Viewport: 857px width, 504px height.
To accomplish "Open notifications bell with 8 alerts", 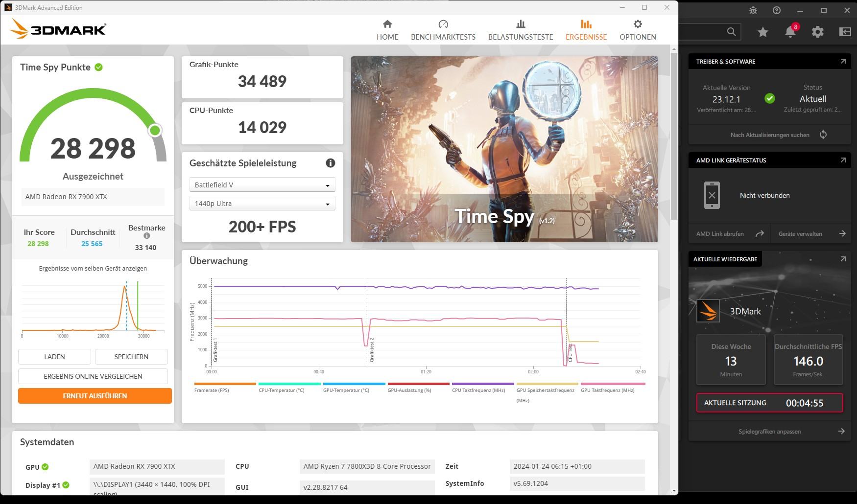I will (x=790, y=31).
